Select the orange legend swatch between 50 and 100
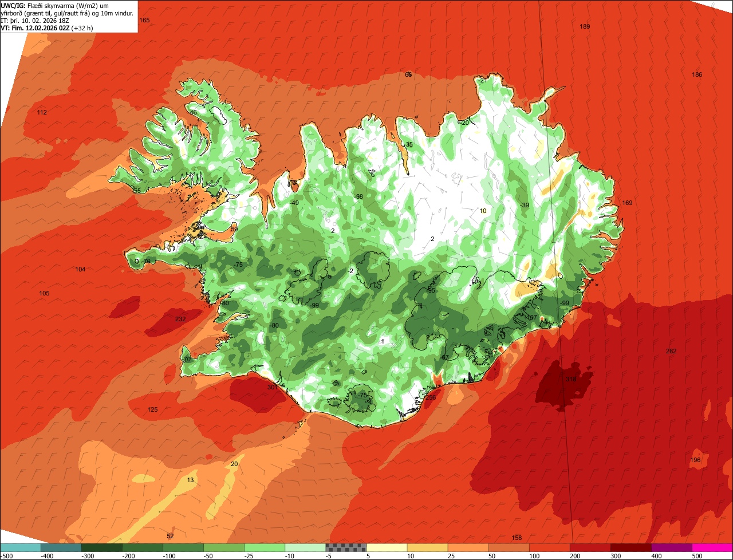The width and height of the screenshot is (733, 560). coord(509,547)
